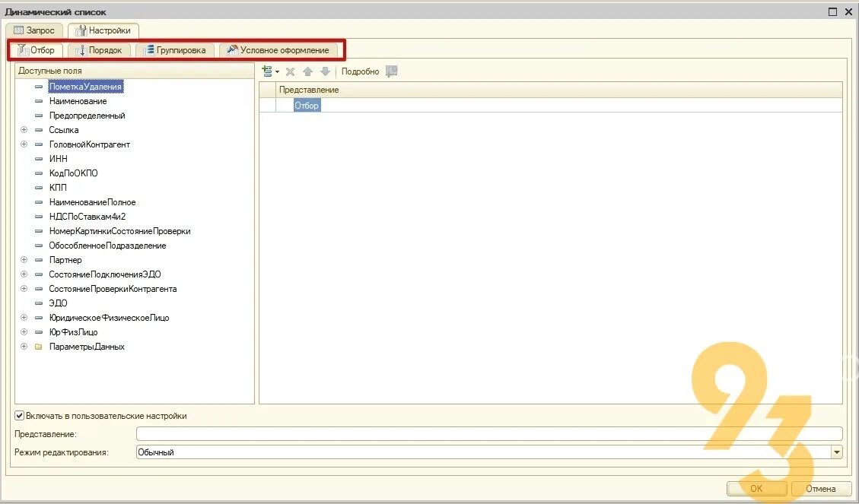Click the field icon beside НомерКартинкиСостояниеПроверки
This screenshot has width=859, height=504.
(x=38, y=231)
